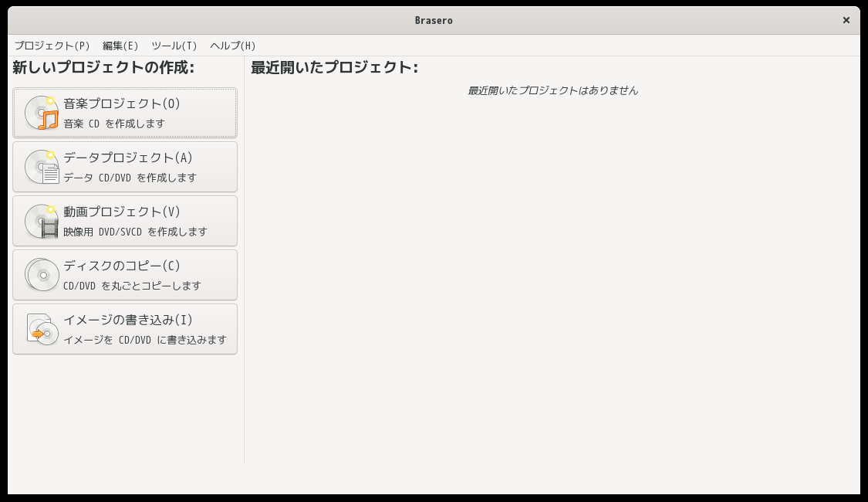Launch イメージの書き込み(I) label
Screen dimensions: 868x502
coord(128,320)
